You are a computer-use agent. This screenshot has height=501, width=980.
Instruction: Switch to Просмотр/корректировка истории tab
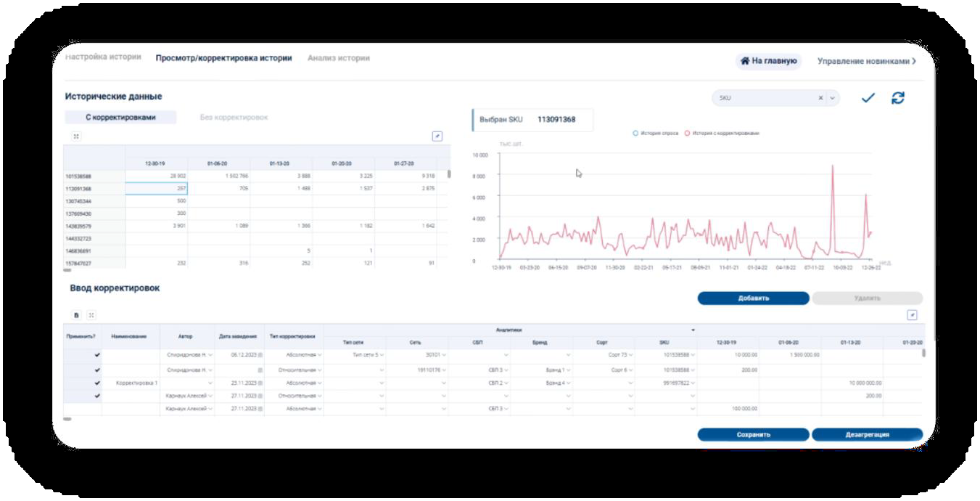[x=223, y=58]
